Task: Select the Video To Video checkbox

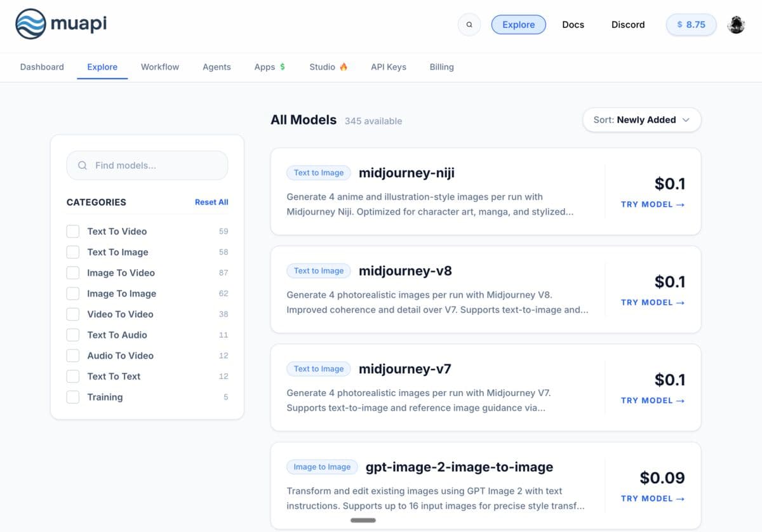Action: (x=73, y=314)
